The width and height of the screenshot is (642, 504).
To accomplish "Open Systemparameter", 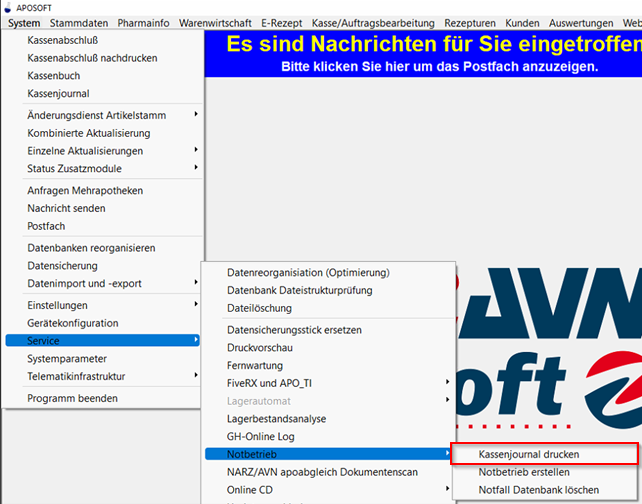I will click(x=102, y=359).
